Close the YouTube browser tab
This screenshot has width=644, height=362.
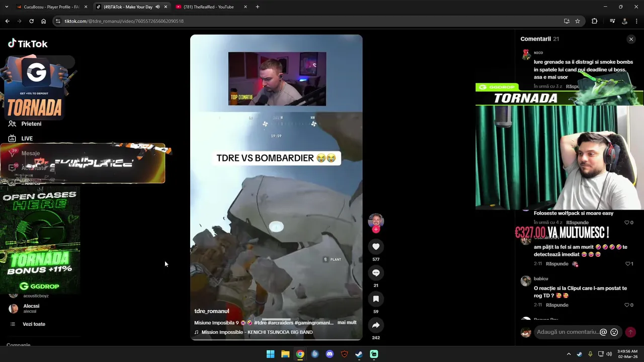[245, 7]
